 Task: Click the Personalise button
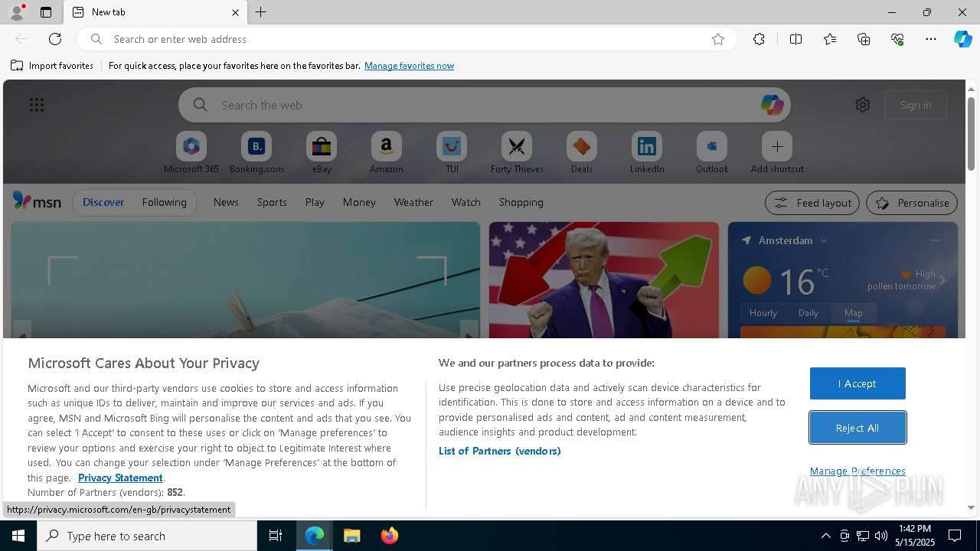pyautogui.click(x=912, y=203)
